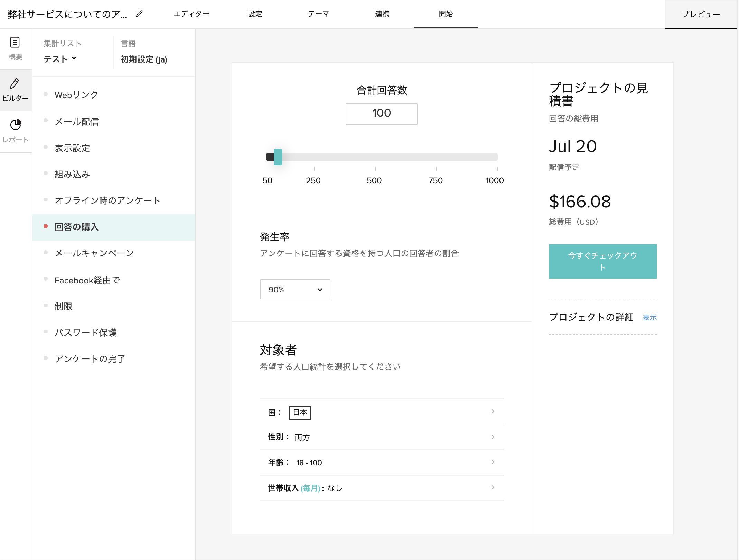Open the 設定 tab

(x=255, y=14)
